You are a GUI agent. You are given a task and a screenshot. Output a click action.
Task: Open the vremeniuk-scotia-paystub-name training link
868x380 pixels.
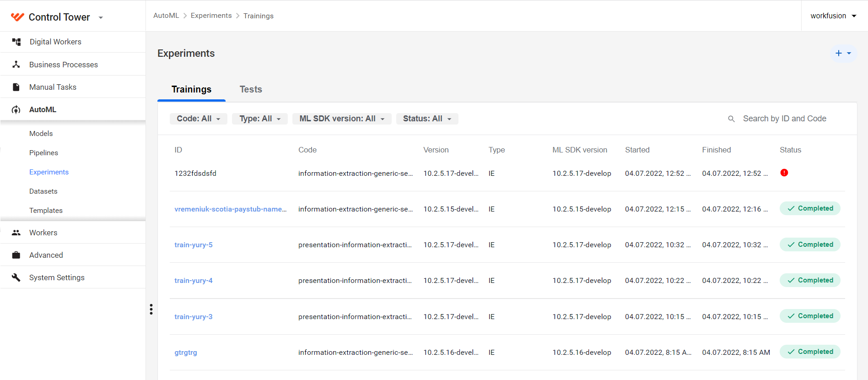(x=230, y=209)
